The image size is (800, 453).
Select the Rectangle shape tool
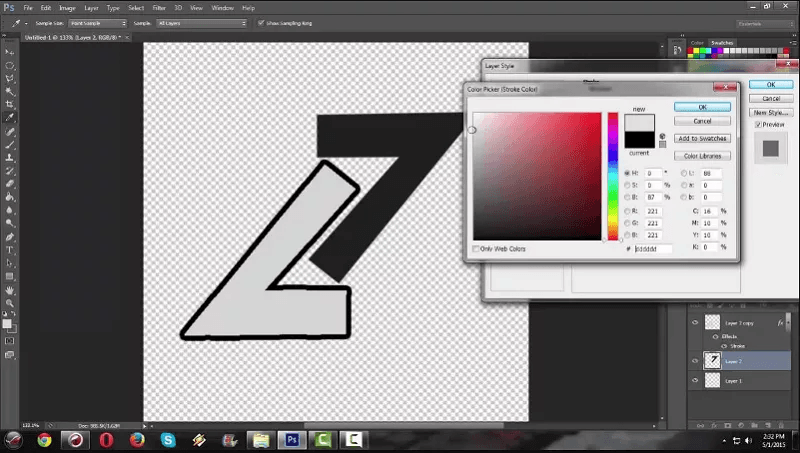coord(9,276)
